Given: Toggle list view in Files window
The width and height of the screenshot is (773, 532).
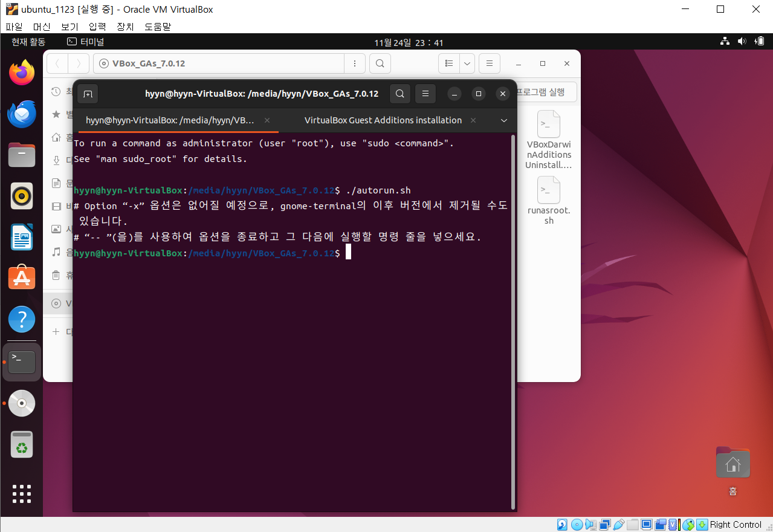Looking at the screenshot, I should [449, 63].
